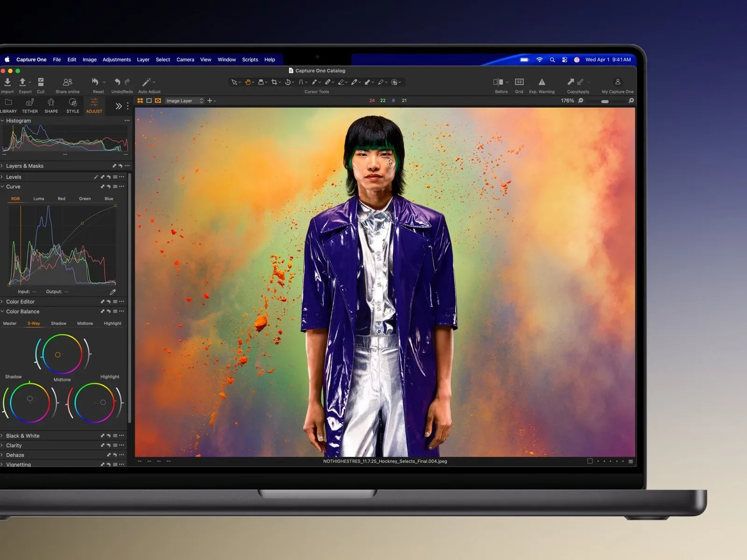Open the Export dropdown arrow

click(x=29, y=83)
